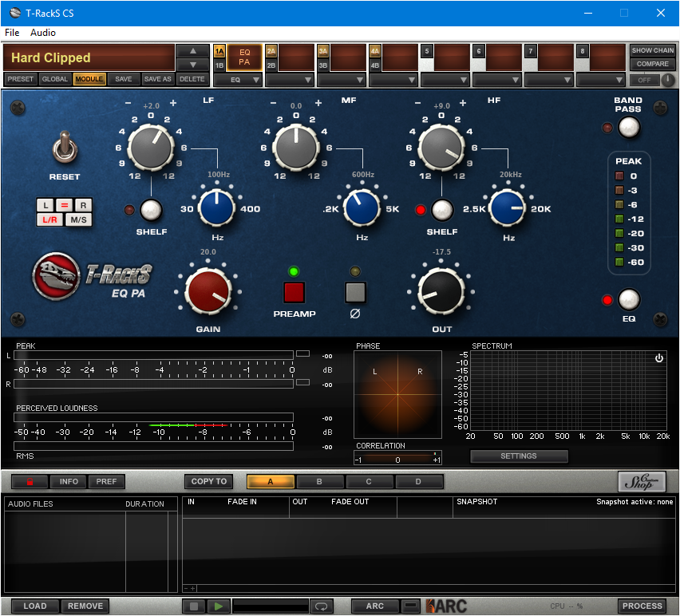Click the EQ PA module slot display
Viewport: 680px width, 616px height.
pos(244,57)
